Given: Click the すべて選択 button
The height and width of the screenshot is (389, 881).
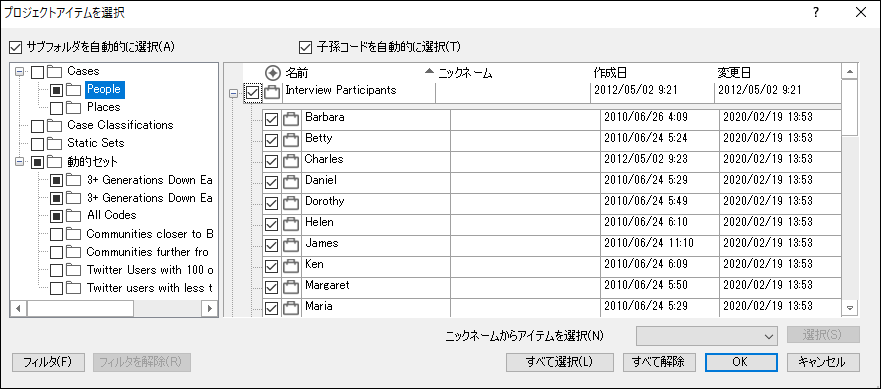Looking at the screenshot, I should 560,363.
